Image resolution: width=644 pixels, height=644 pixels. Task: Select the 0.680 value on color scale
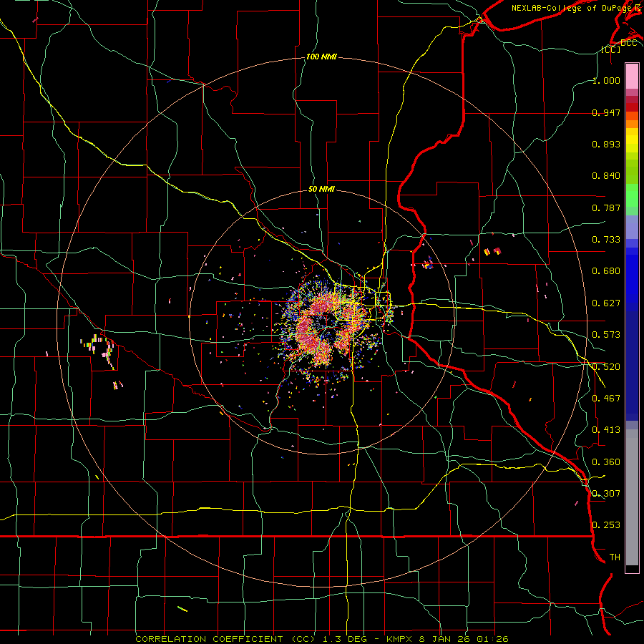point(606,271)
